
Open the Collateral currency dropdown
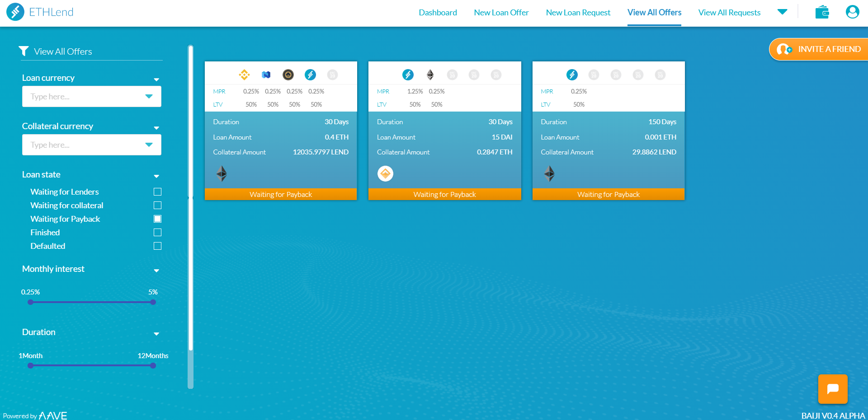pyautogui.click(x=149, y=145)
